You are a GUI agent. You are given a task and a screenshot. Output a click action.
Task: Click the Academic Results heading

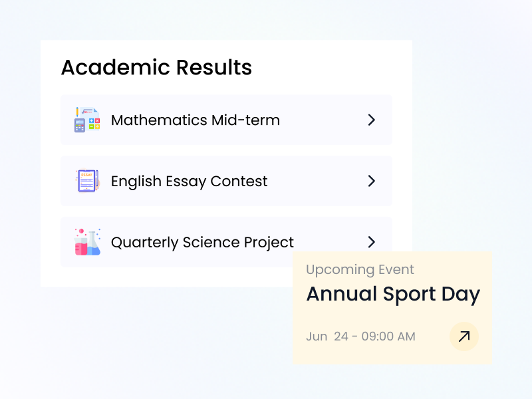coord(156,67)
